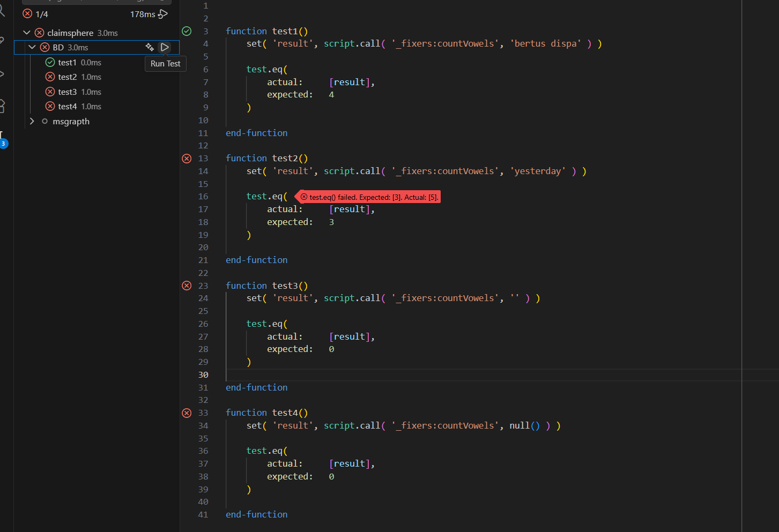779x532 pixels.
Task: Click line number 16 in the gutter
Action: 203,197
